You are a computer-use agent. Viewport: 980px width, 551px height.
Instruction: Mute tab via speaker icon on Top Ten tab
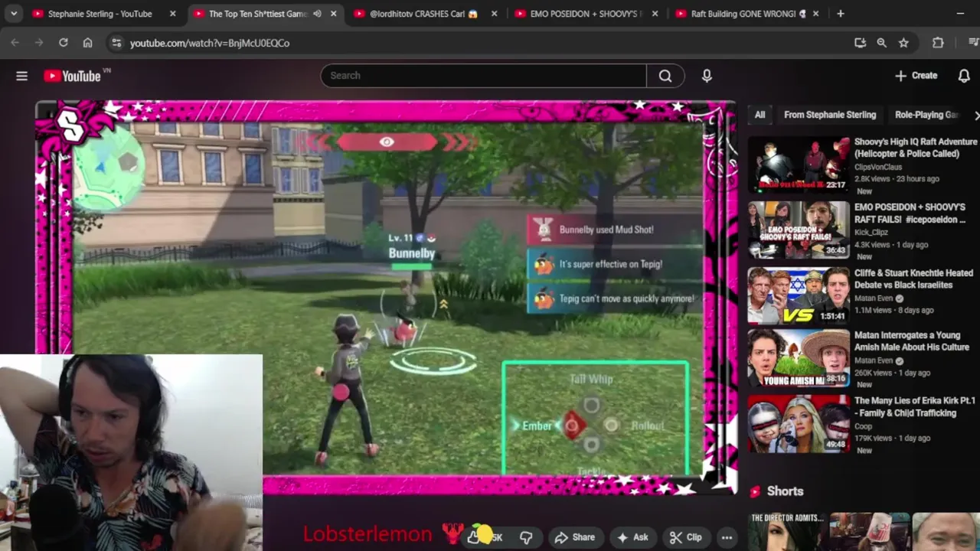click(317, 14)
